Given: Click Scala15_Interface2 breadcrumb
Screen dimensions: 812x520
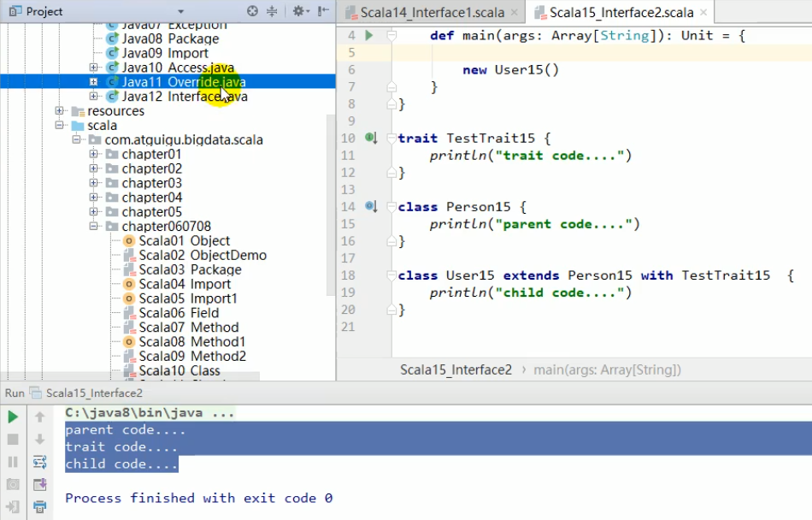Looking at the screenshot, I should click(x=456, y=369).
